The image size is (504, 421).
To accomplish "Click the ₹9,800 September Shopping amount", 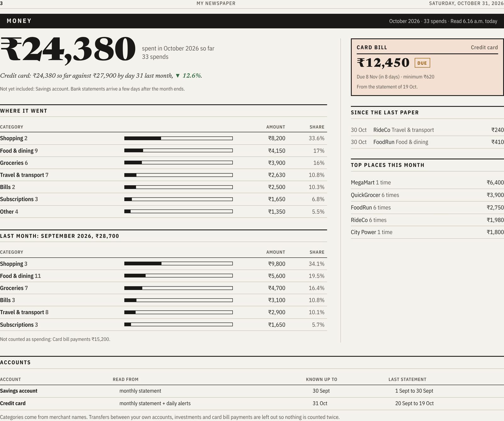I will (x=277, y=264).
